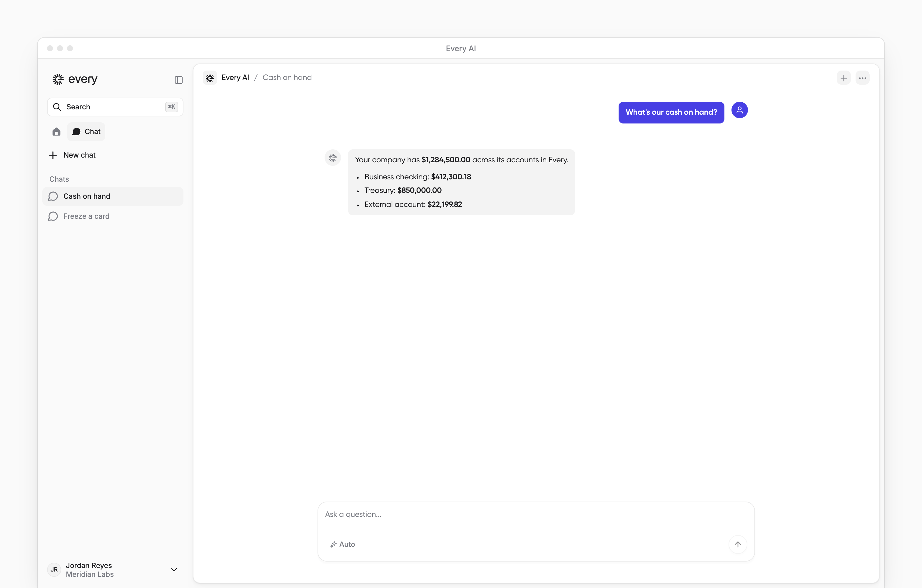Click the user avatar beside the question
The image size is (922, 588).
pyautogui.click(x=739, y=110)
